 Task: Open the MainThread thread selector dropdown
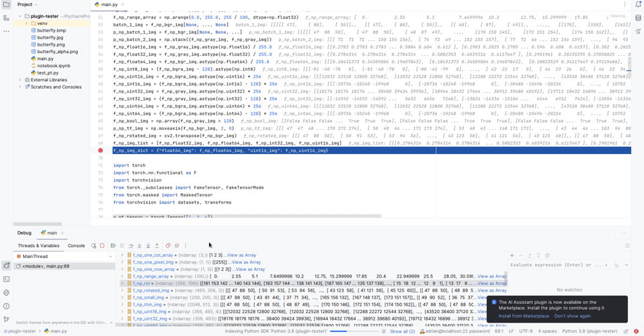(x=65, y=256)
